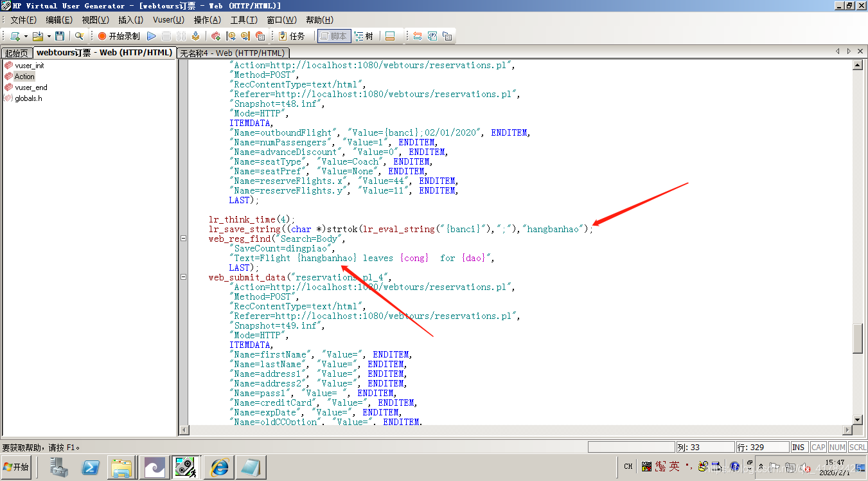Open the parameter list icon in toolbar
868x481 pixels.
click(432, 36)
